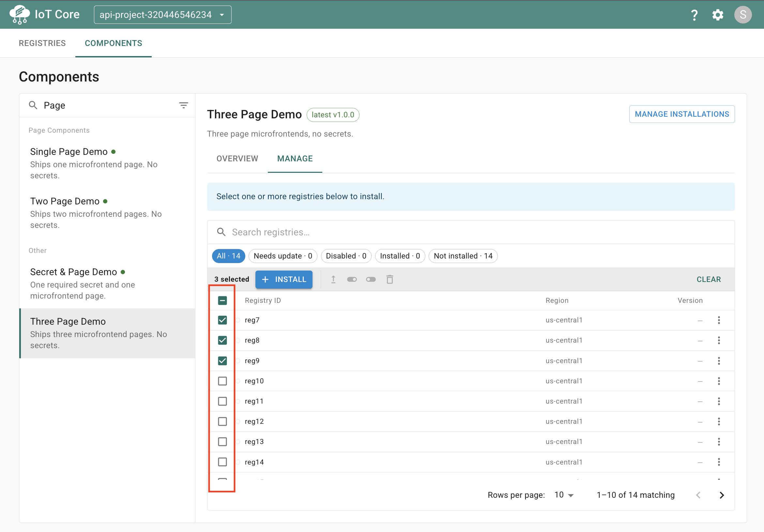Open settings gear in header

click(718, 15)
